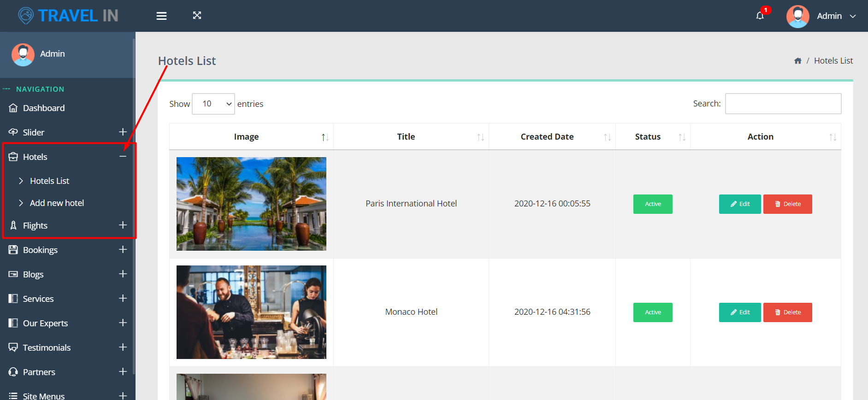The width and height of the screenshot is (868, 400).
Task: Open the show entries count dropdown
Action: click(213, 104)
